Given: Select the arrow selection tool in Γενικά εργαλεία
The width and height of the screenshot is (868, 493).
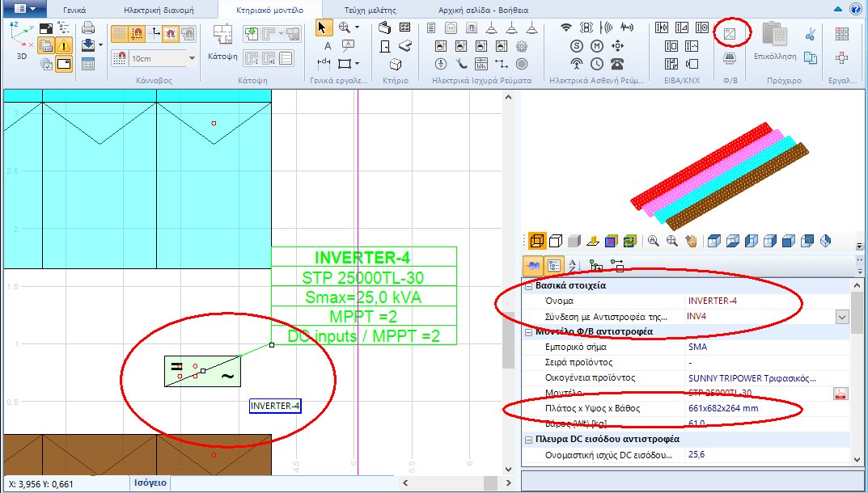Looking at the screenshot, I should coord(322,27).
